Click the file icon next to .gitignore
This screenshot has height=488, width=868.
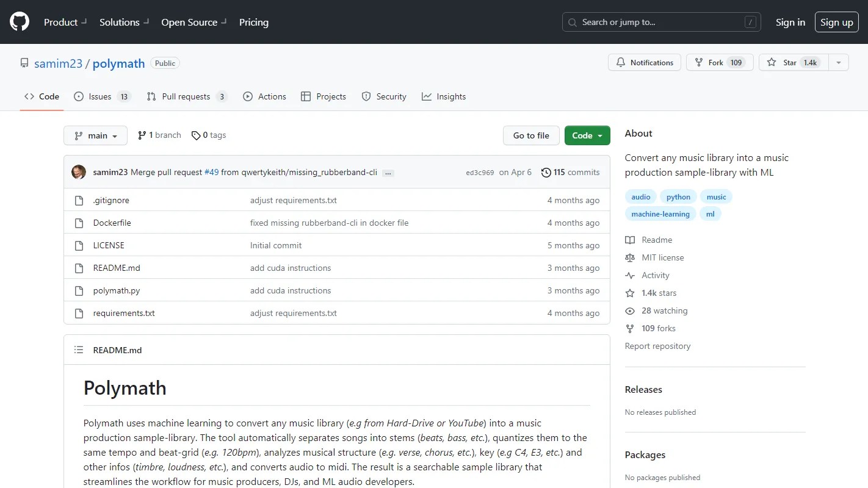[79, 200]
